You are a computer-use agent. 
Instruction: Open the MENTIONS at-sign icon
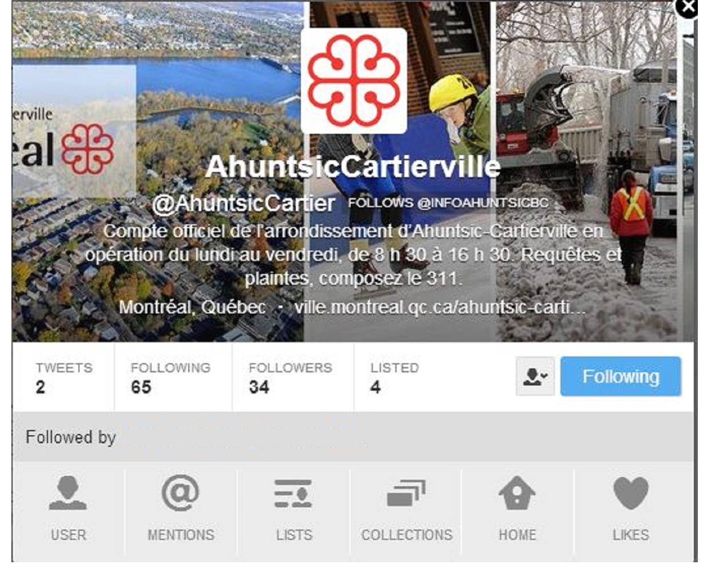181,493
